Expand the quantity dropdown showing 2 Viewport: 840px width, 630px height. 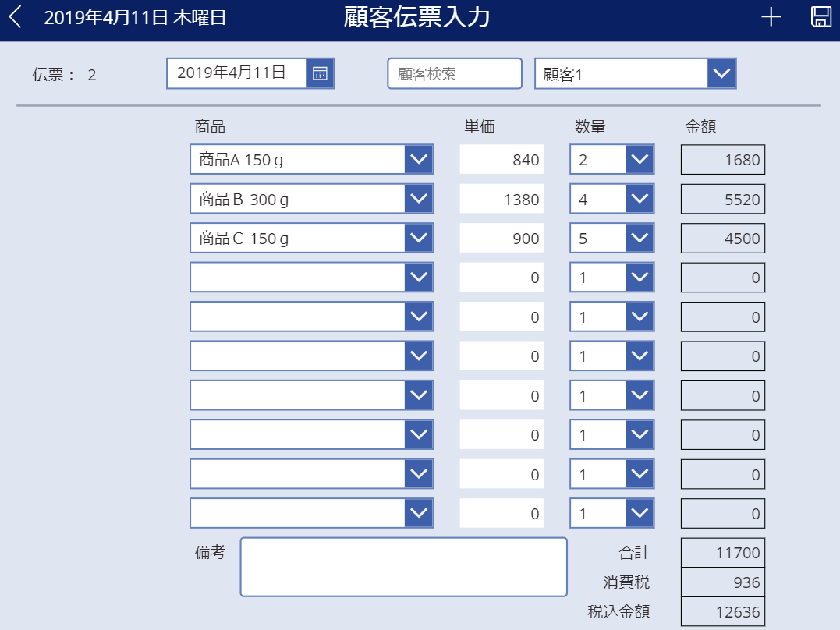click(x=641, y=159)
